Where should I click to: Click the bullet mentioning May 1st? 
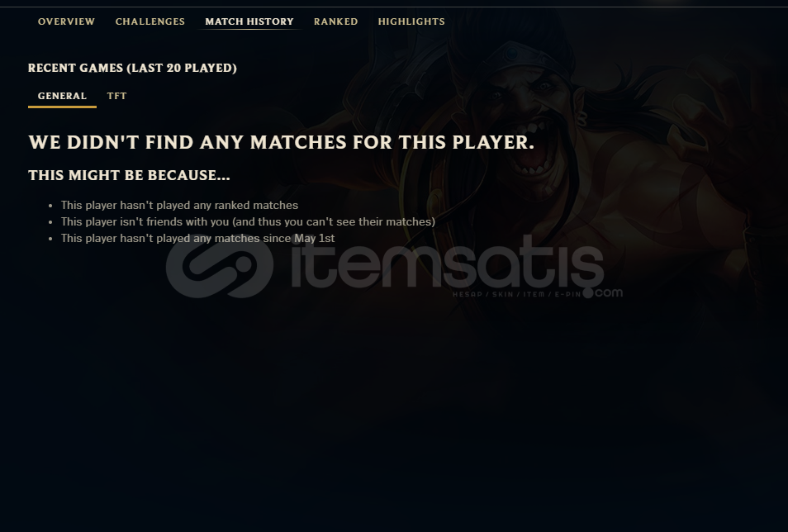(197, 239)
